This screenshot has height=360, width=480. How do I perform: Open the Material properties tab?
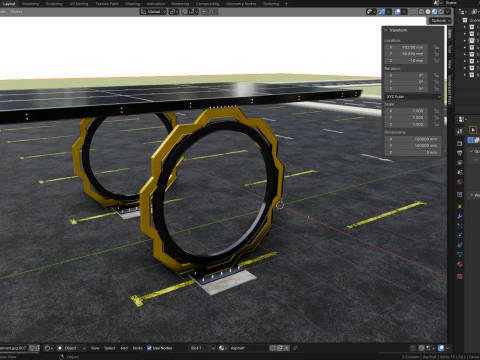[460, 264]
